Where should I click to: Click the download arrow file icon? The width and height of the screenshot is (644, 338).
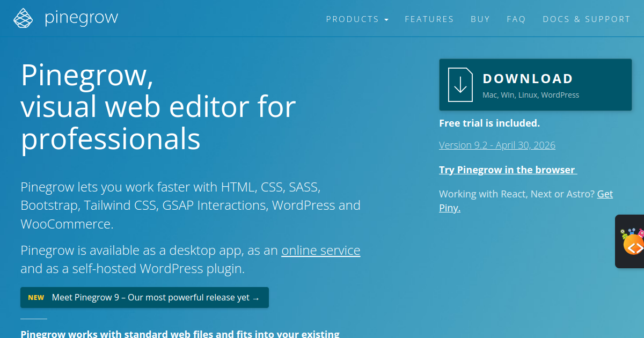point(460,85)
